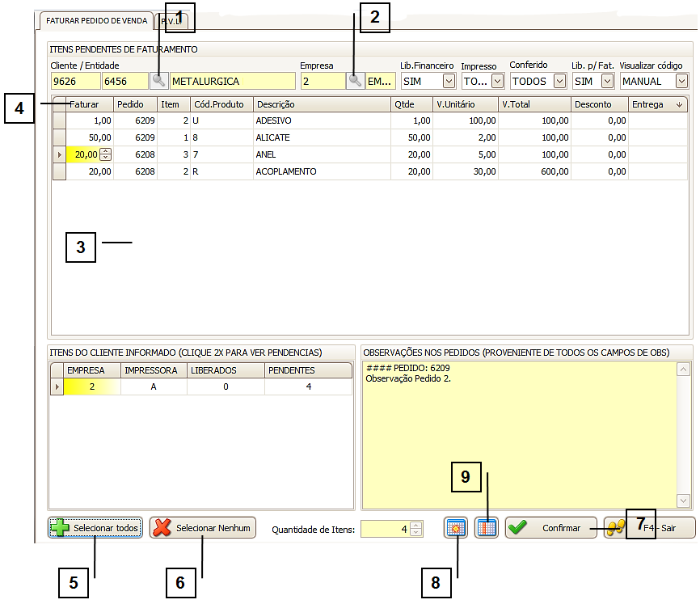Click Selecionar todos green plus button
The image size is (700, 604).
click(95, 528)
